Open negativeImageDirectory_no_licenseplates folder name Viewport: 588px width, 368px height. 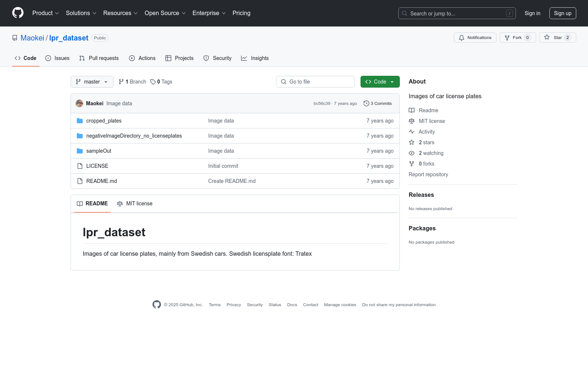click(x=134, y=136)
